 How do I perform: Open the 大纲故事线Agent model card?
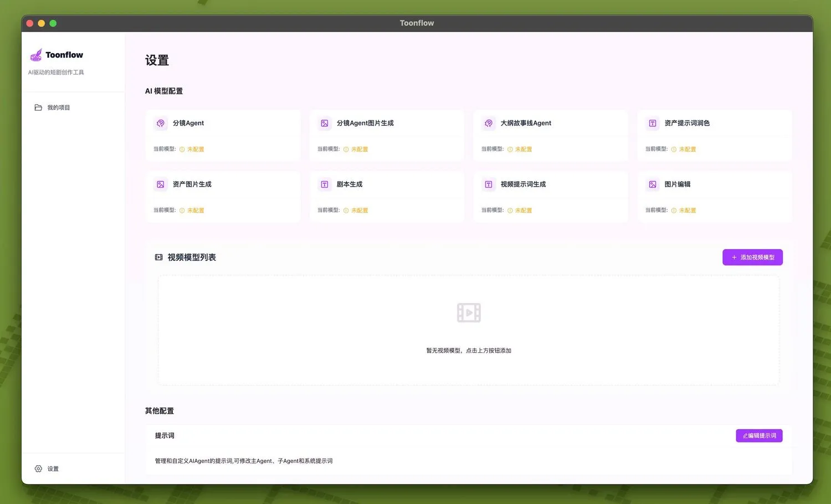point(551,136)
